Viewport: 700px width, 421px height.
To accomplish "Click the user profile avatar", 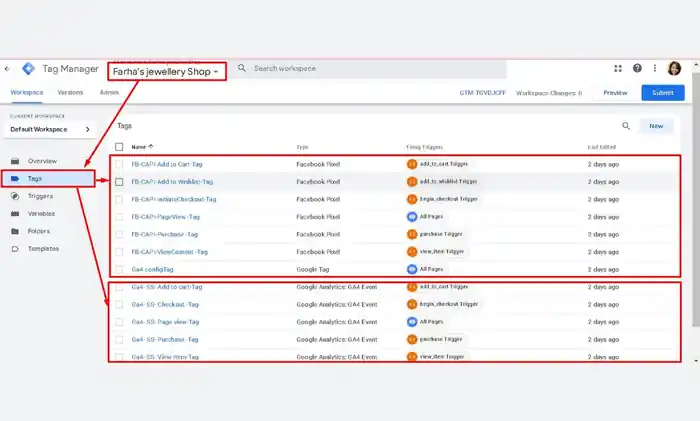I will tap(674, 68).
